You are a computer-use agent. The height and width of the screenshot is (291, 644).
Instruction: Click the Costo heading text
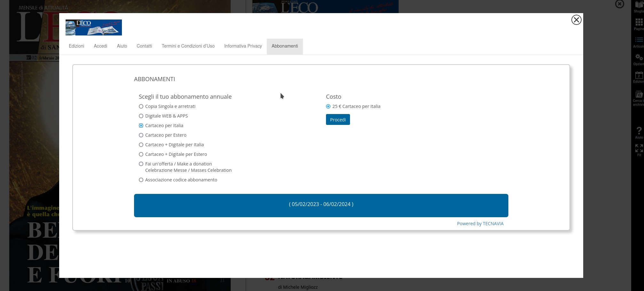point(334,96)
